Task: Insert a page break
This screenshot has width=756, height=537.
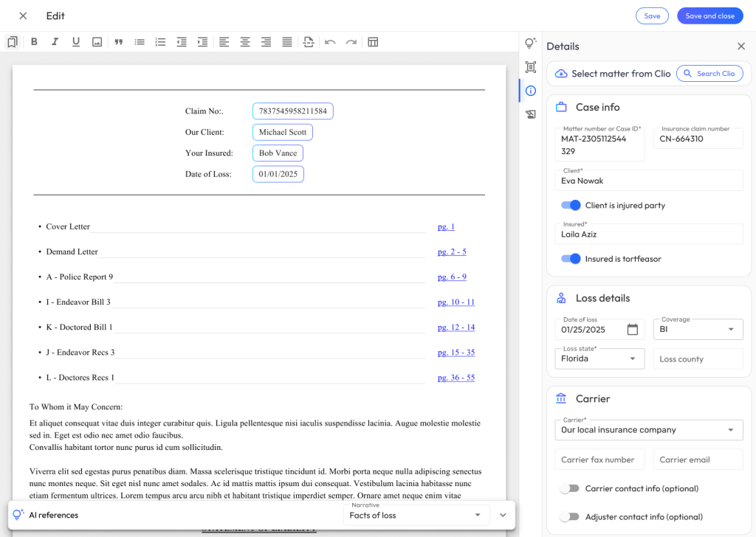Action: pos(309,42)
